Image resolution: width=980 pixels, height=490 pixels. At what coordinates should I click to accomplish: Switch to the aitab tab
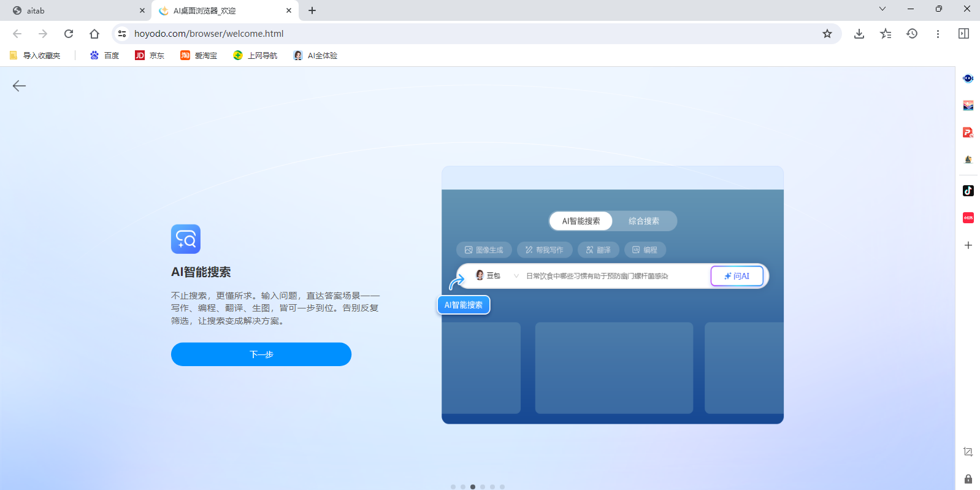(75, 10)
